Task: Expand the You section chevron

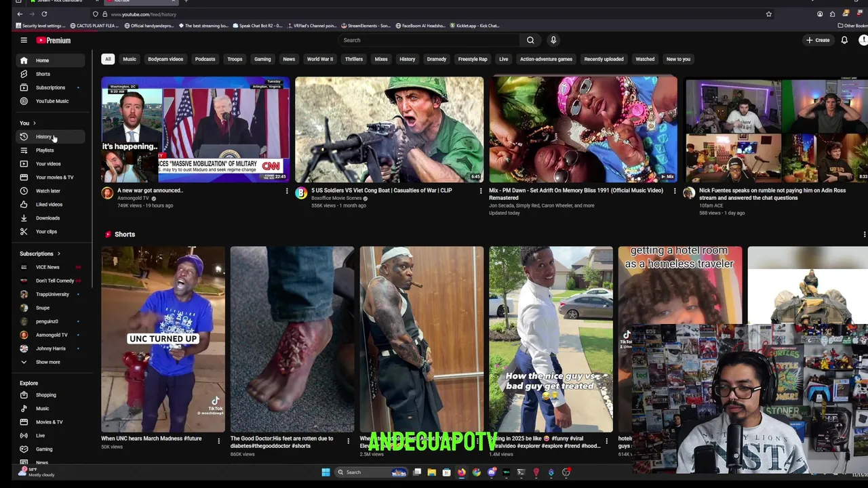Action: [35, 123]
